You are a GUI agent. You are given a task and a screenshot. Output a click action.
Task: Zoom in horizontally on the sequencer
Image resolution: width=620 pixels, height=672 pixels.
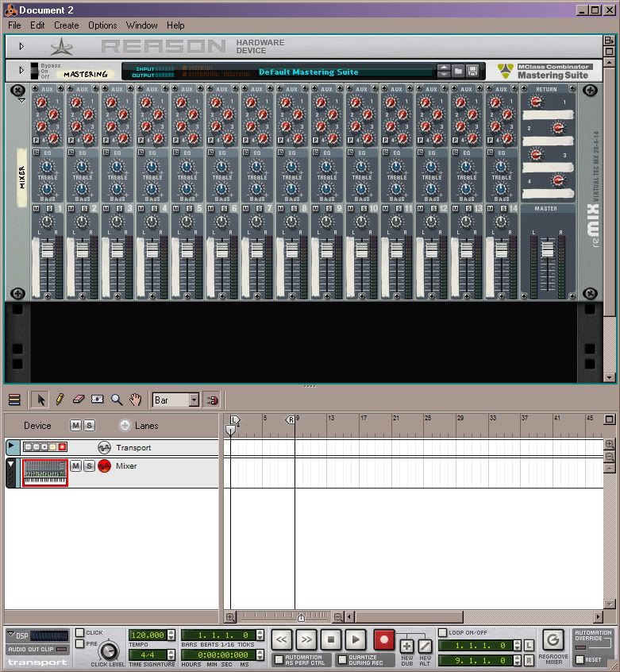pyautogui.click(x=230, y=617)
